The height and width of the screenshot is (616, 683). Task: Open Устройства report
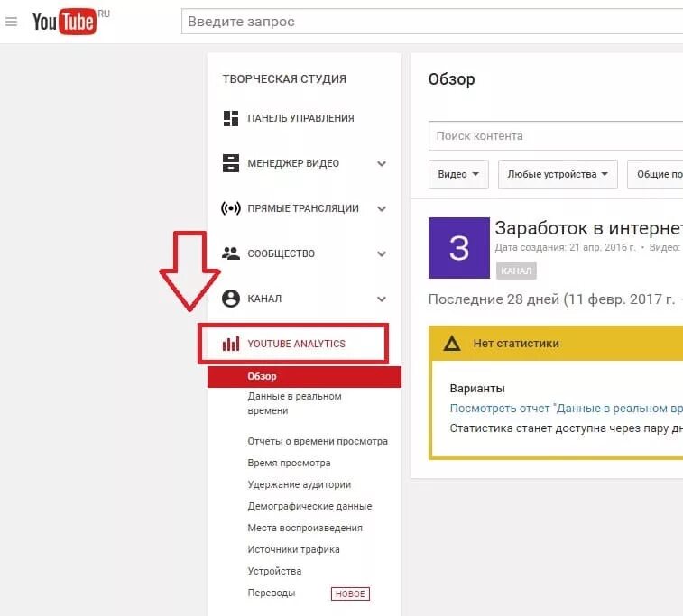pos(274,571)
